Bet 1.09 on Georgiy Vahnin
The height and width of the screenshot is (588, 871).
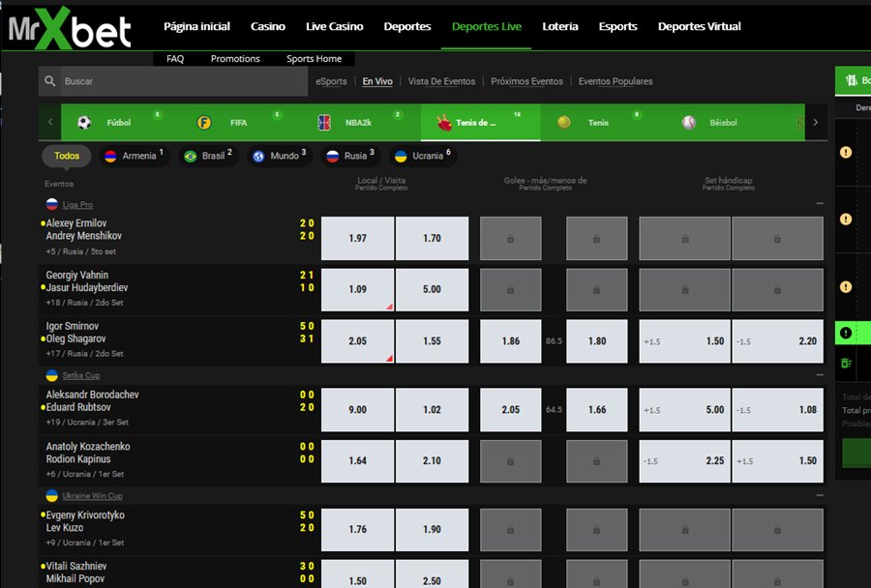pyautogui.click(x=358, y=289)
